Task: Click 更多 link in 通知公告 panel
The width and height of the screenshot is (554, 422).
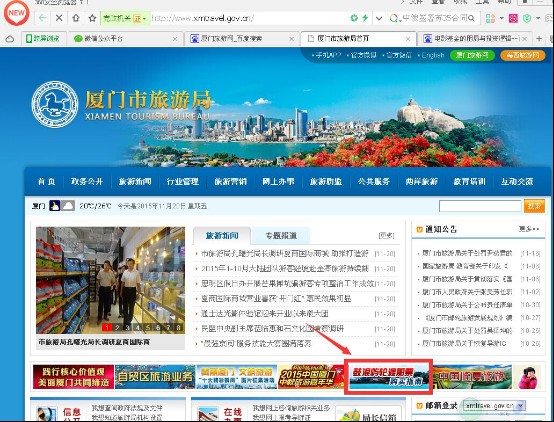Action: click(x=529, y=229)
